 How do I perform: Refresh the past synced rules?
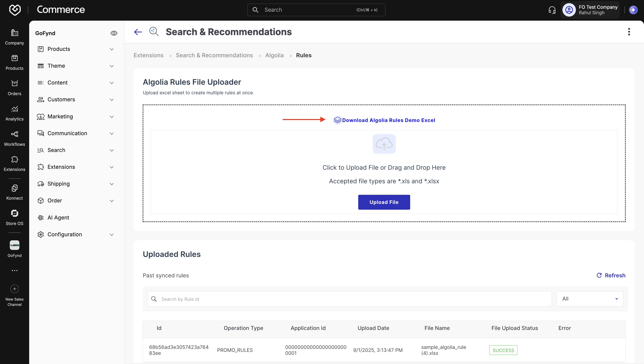pos(611,275)
